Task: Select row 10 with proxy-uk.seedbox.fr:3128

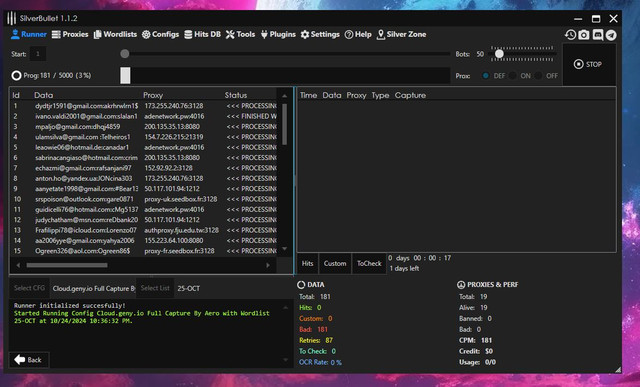Action: pyautogui.click(x=144, y=199)
